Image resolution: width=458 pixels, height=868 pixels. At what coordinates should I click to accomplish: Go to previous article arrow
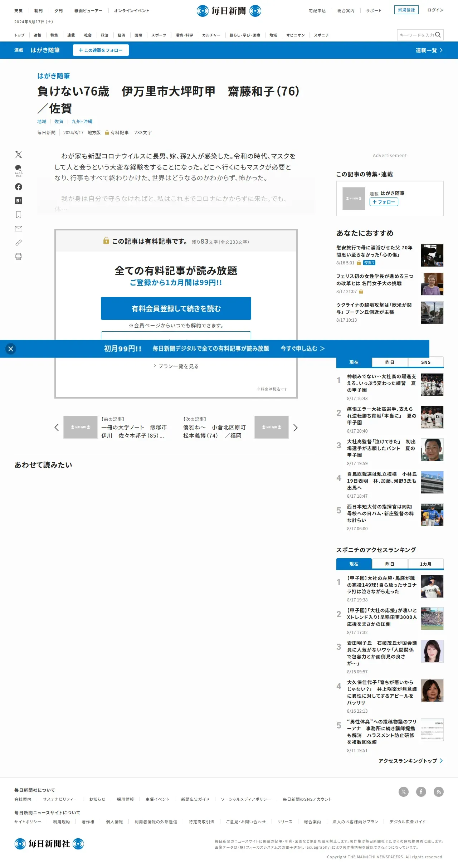pyautogui.click(x=57, y=428)
